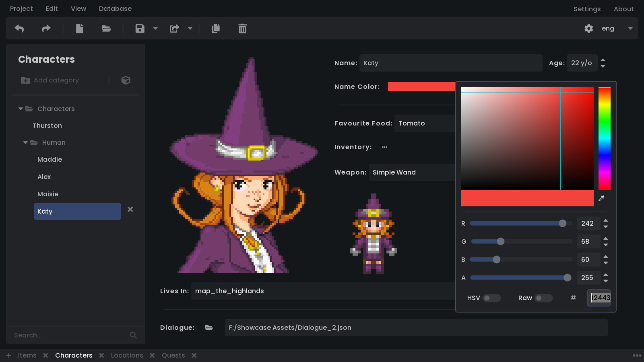Click Add category in the sidebar

pos(56,80)
